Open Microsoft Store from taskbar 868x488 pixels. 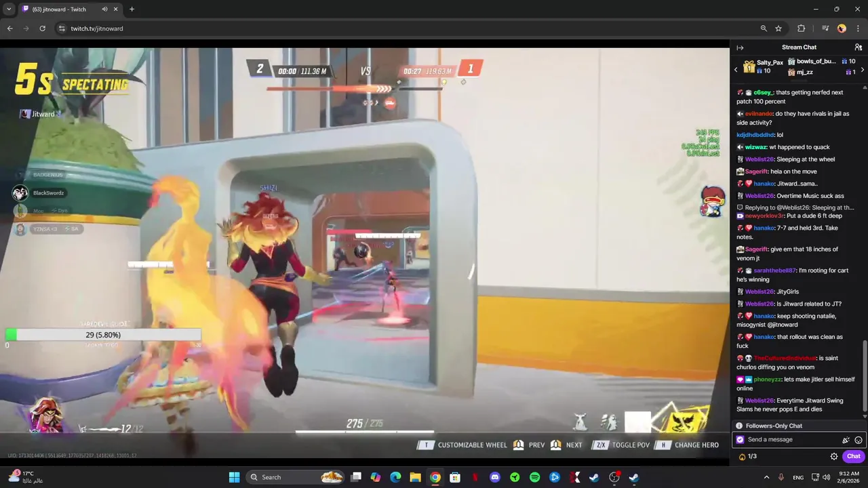pyautogui.click(x=455, y=477)
